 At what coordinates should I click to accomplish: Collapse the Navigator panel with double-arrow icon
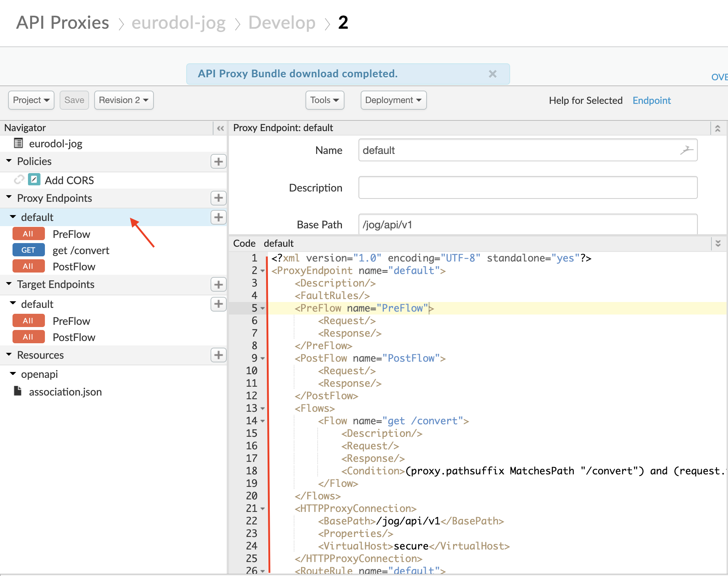220,128
